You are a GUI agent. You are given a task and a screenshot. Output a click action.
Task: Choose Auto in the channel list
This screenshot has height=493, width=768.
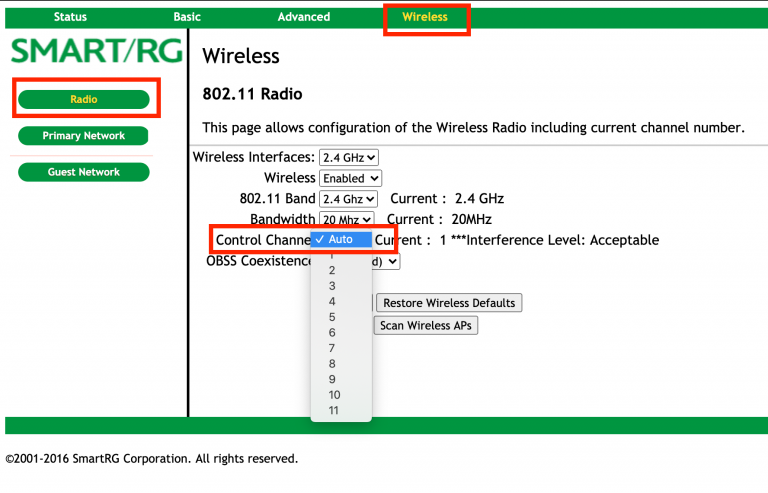point(341,240)
